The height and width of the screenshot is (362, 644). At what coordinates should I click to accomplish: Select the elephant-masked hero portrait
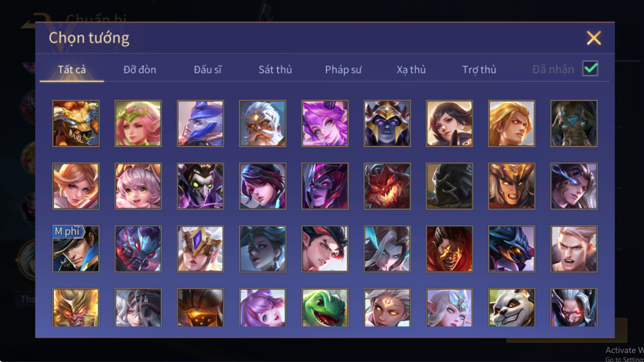coord(574,124)
